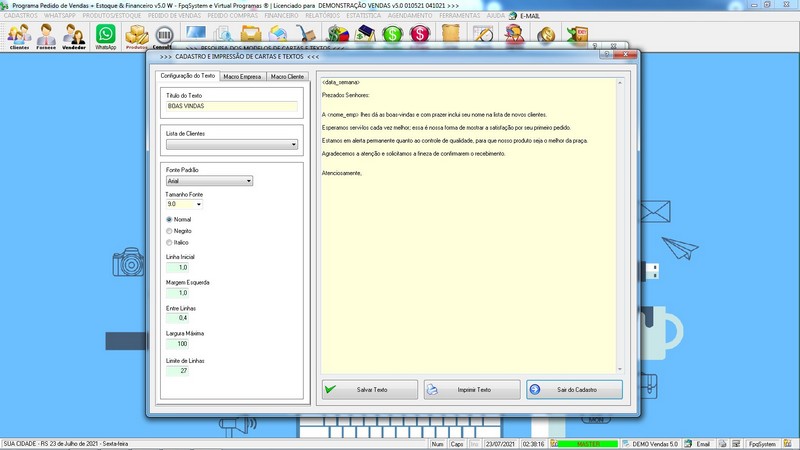Click the gold coin toolbar icon
800x450 pixels.
pyautogui.click(x=546, y=34)
